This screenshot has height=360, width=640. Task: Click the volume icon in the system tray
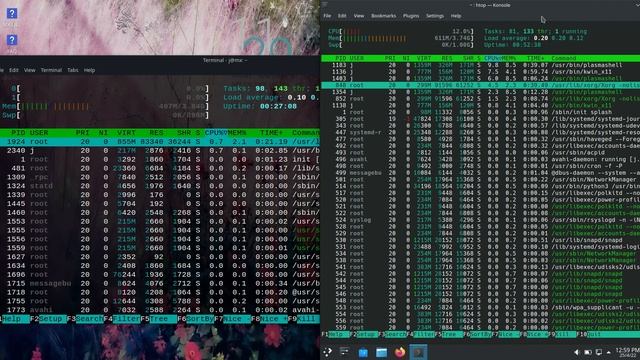pyautogui.click(x=576, y=352)
